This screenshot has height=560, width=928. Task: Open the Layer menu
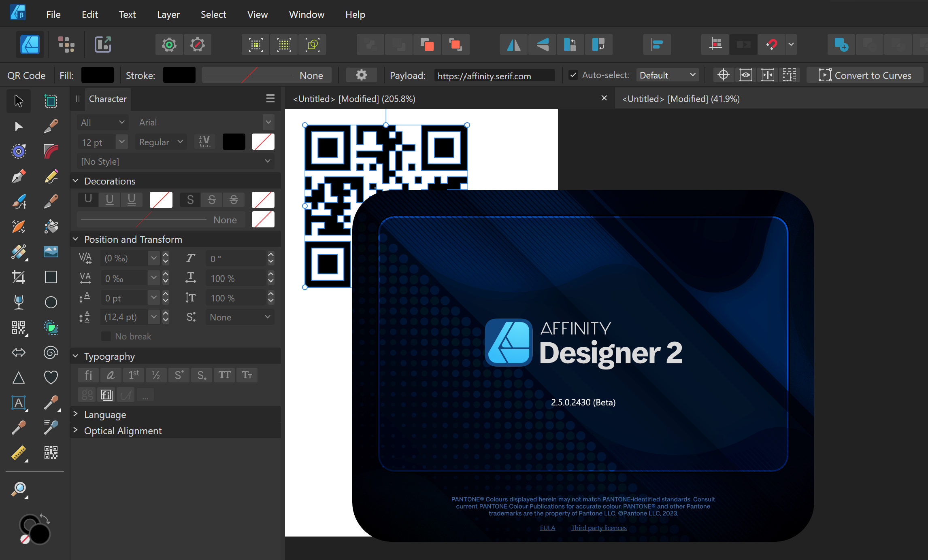[x=168, y=15]
